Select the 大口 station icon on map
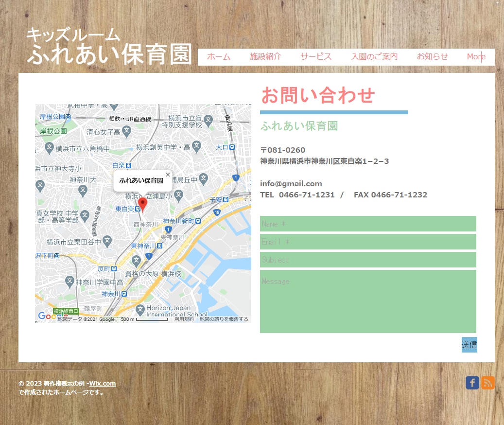The image size is (504, 425). coord(232,147)
